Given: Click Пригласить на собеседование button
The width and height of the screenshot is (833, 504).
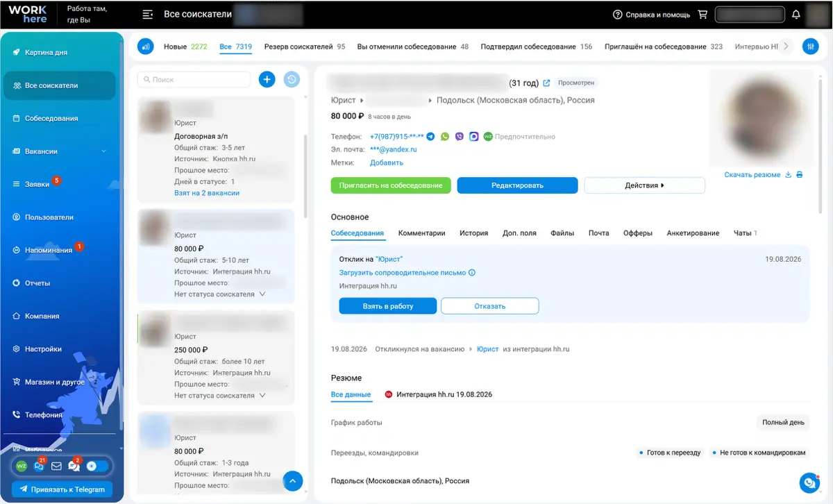Looking at the screenshot, I should pos(391,185).
